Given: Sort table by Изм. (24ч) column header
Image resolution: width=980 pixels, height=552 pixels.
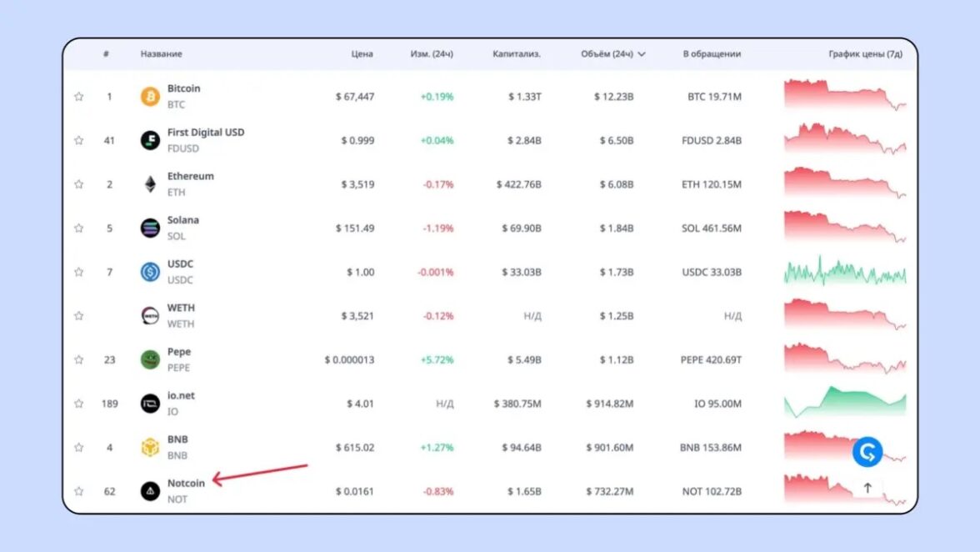Looking at the screenshot, I should [x=432, y=54].
